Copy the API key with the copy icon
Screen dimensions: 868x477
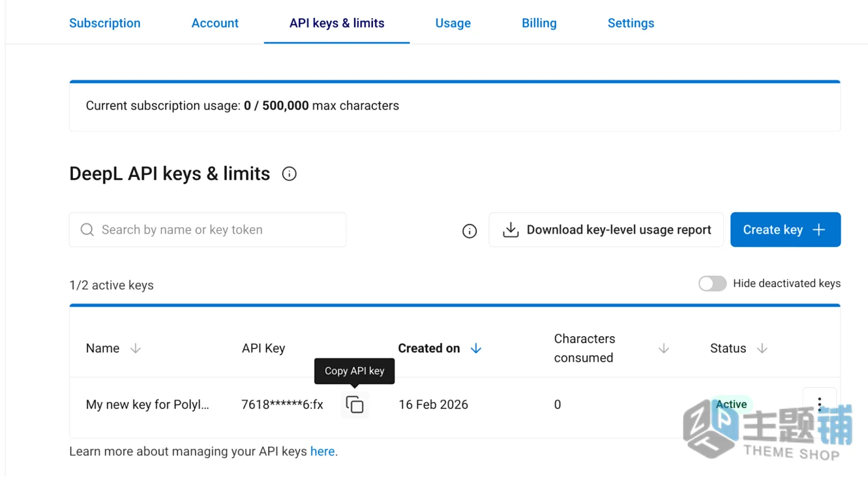(x=354, y=405)
